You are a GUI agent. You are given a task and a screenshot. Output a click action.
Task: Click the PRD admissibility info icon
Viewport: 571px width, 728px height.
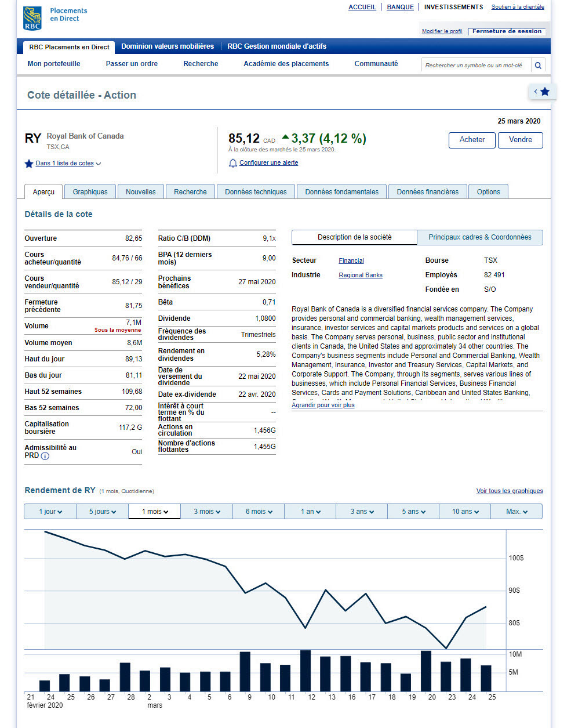(x=45, y=456)
